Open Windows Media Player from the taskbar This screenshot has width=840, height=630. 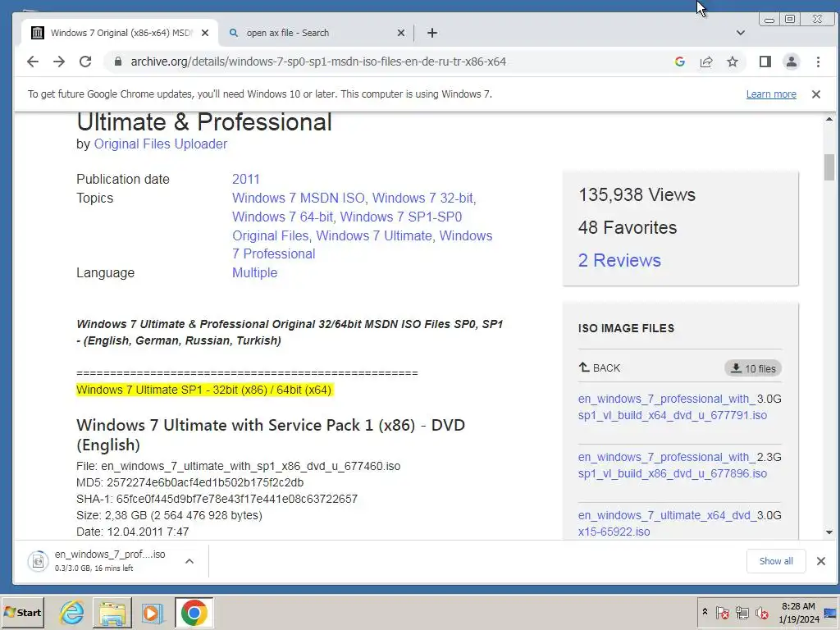click(x=153, y=612)
